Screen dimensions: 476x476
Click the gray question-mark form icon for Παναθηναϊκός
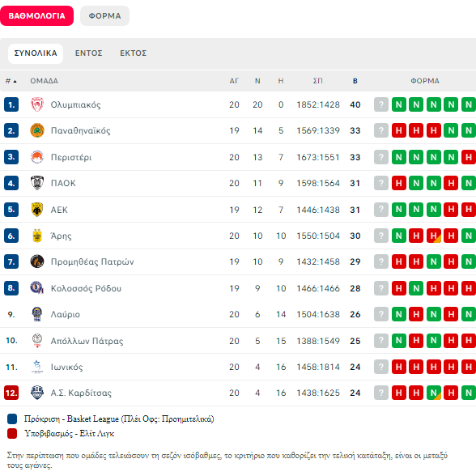click(381, 130)
